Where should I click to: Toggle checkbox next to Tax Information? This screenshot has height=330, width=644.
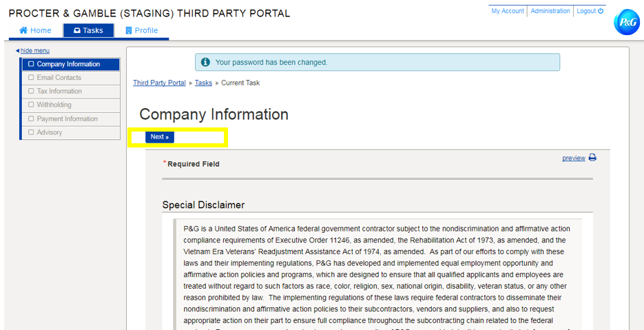pyautogui.click(x=31, y=91)
